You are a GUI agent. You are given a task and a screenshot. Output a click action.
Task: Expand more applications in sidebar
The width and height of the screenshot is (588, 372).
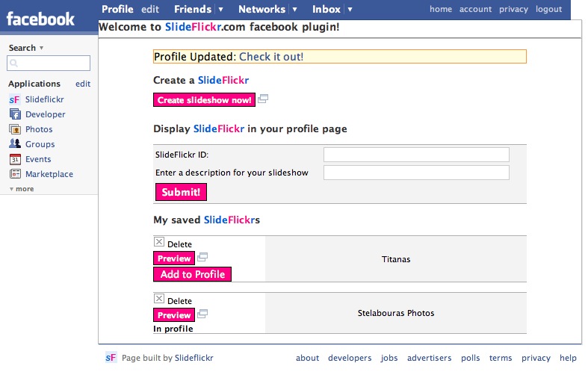22,189
